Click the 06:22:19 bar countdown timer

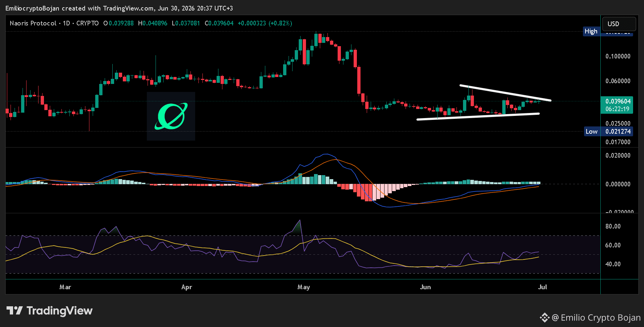pyautogui.click(x=617, y=109)
